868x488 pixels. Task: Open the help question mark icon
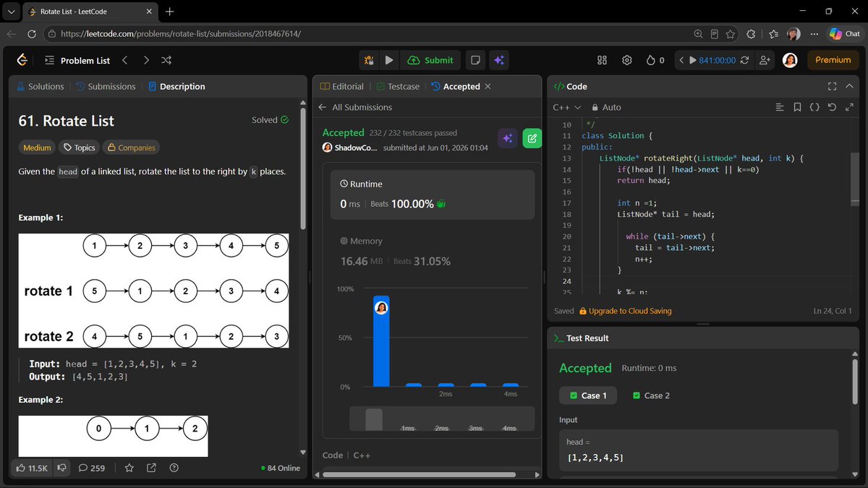174,468
